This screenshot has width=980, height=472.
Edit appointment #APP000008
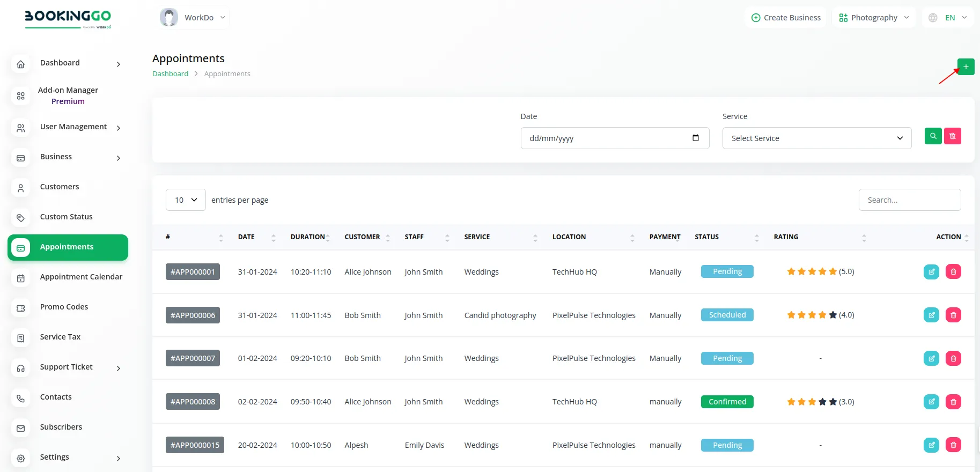tap(931, 402)
